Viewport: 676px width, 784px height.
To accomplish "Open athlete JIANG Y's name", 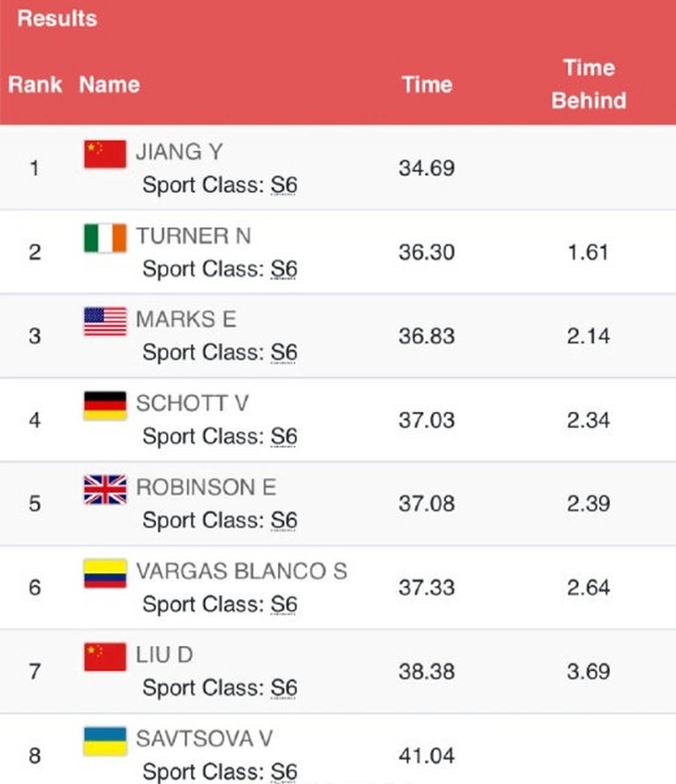I will 179,152.
